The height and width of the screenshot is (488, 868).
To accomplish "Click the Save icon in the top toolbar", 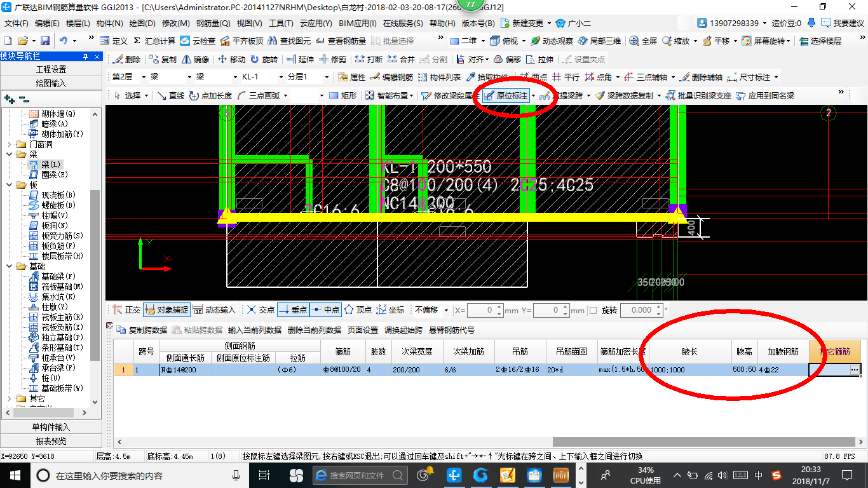I will coord(45,41).
